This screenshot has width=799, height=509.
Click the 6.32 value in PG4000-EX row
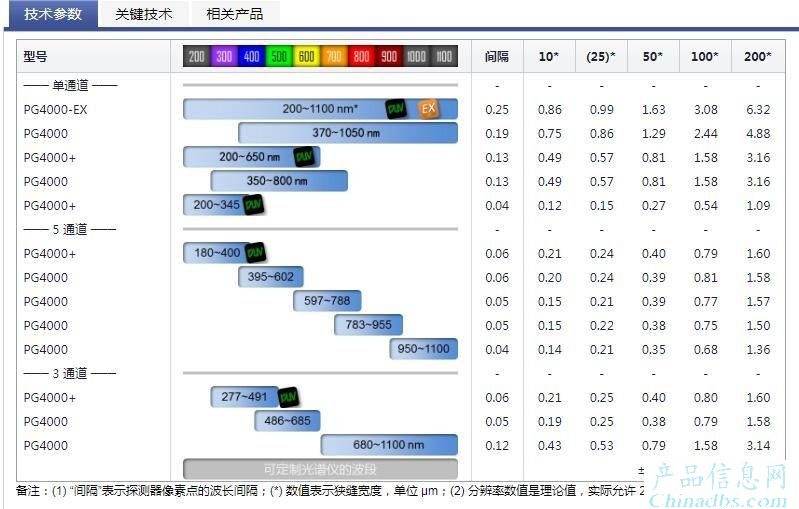758,110
